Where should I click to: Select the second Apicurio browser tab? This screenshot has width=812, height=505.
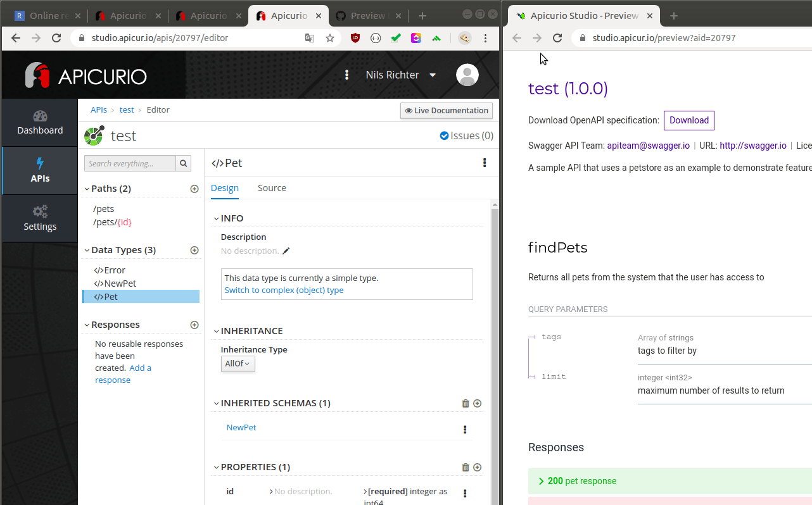tap(208, 16)
